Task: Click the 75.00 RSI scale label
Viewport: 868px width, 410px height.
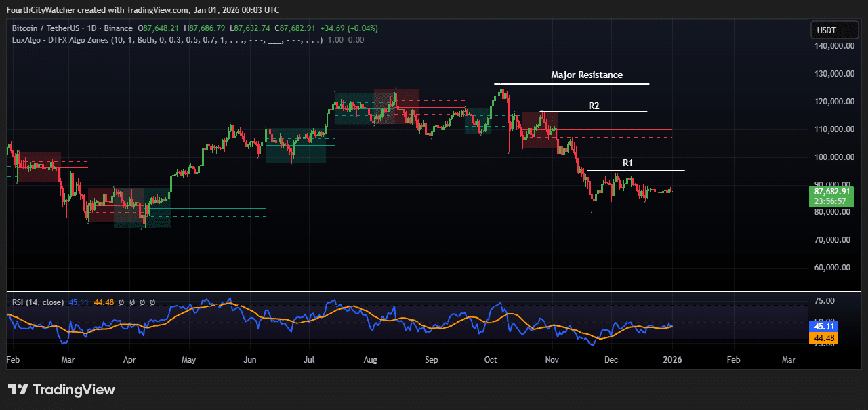Action: pos(825,301)
